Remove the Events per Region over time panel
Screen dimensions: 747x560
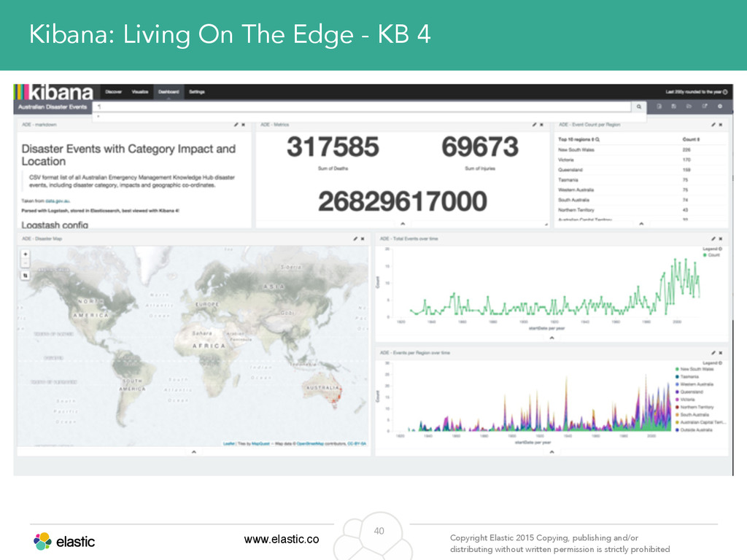click(721, 353)
